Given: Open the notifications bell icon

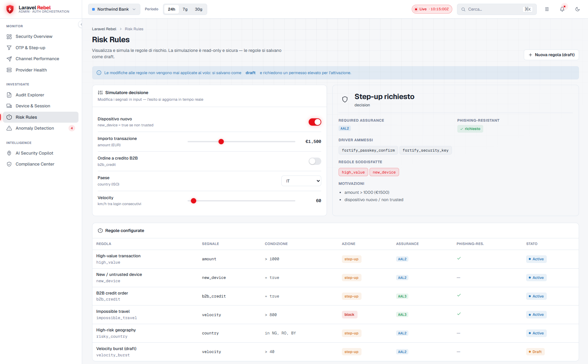Looking at the screenshot, I should coord(562,9).
